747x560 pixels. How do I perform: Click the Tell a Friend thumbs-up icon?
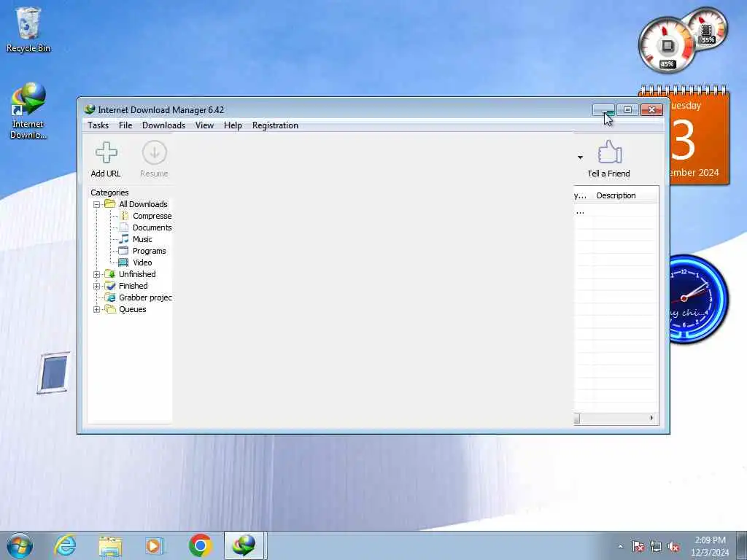pyautogui.click(x=609, y=152)
